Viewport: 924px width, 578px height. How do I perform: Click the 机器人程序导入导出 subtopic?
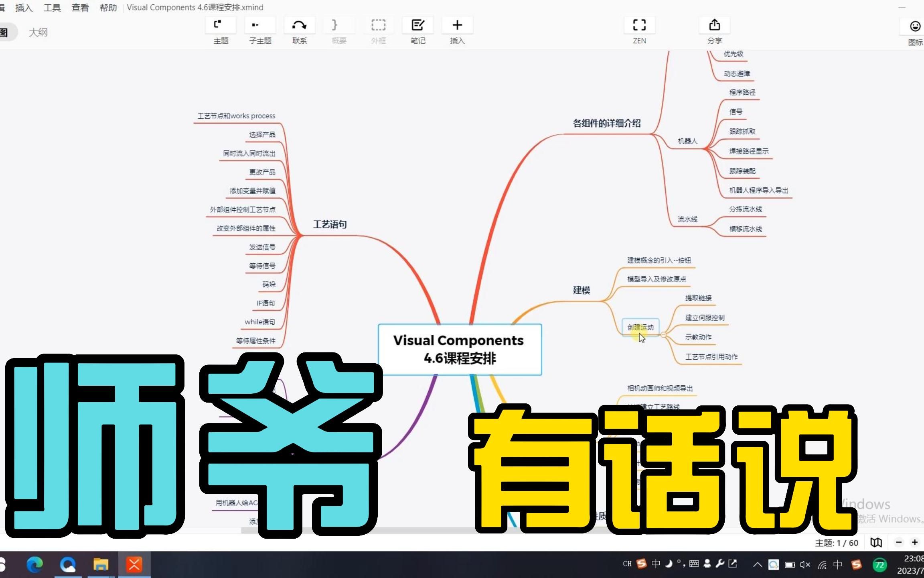759,190
